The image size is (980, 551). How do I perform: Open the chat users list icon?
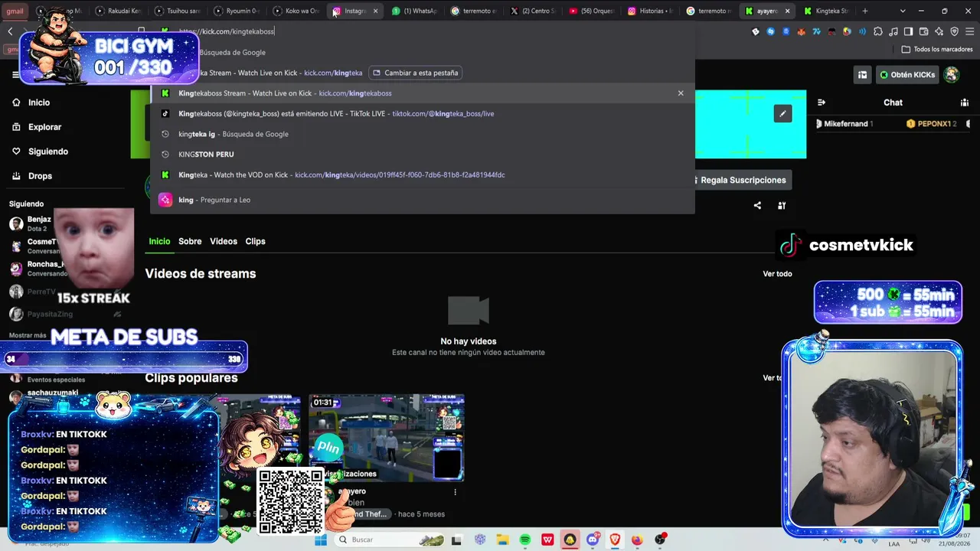tap(965, 103)
